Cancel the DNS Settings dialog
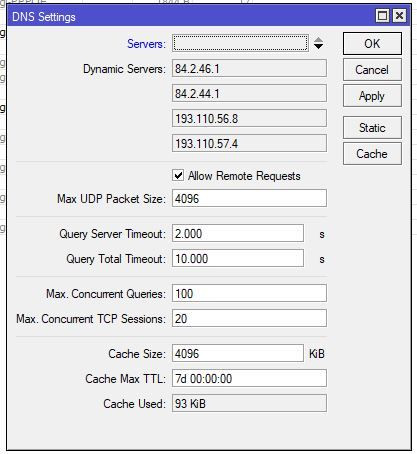 point(372,70)
